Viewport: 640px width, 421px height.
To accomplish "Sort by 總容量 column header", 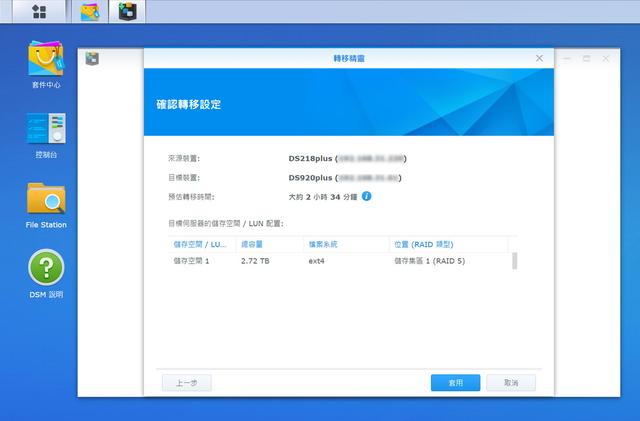I will 269,244.
